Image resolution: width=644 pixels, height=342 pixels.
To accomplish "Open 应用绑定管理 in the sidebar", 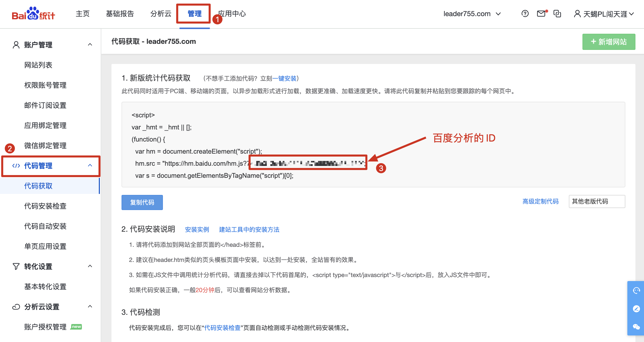I will 45,125.
